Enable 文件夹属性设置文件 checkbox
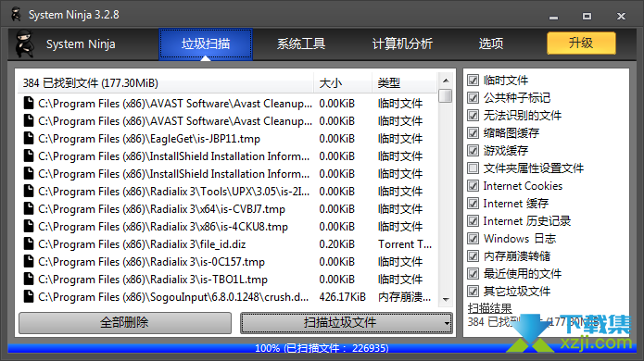This screenshot has width=644, height=361. [474, 168]
